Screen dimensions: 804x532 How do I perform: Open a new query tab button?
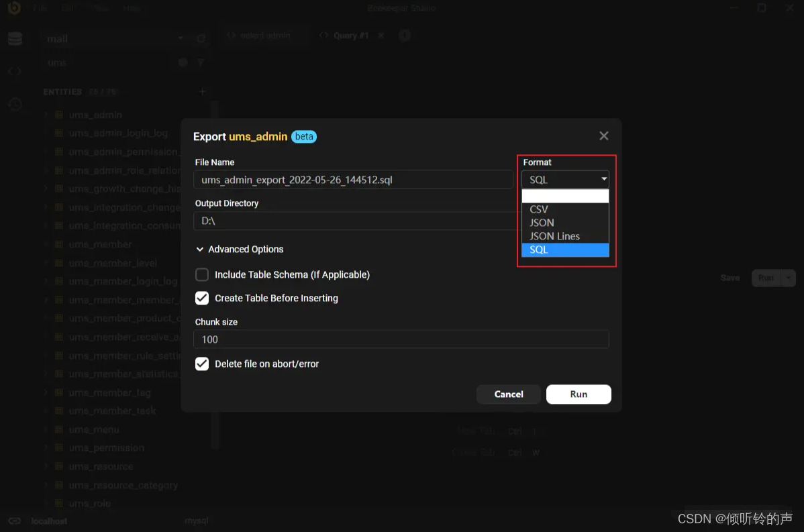point(405,36)
